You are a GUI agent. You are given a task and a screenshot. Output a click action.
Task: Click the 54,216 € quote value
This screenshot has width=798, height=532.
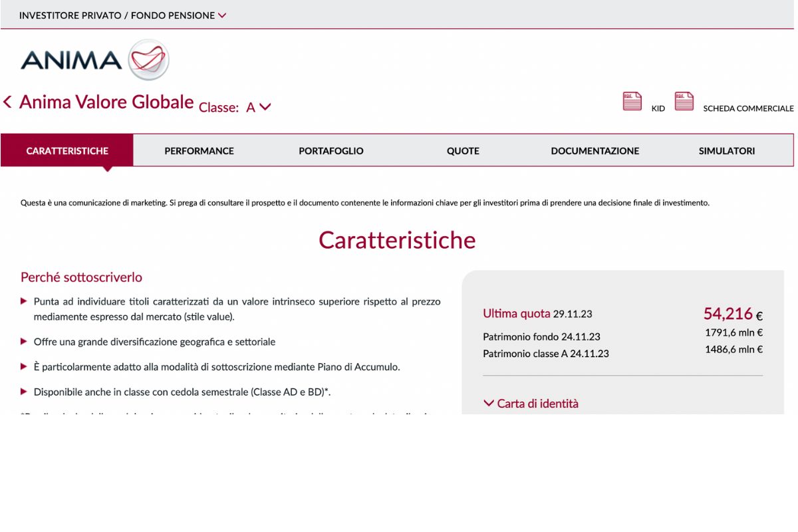[x=732, y=314]
